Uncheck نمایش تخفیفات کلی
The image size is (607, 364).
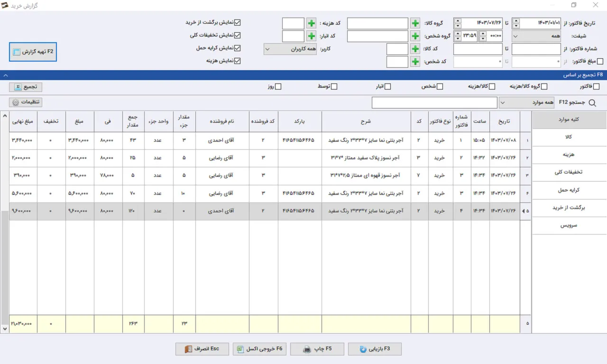tap(238, 35)
